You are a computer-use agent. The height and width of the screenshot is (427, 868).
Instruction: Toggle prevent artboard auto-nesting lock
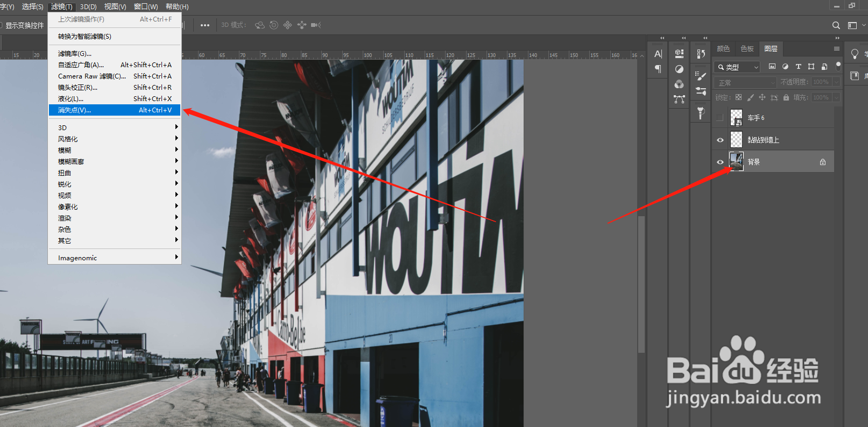tap(774, 97)
